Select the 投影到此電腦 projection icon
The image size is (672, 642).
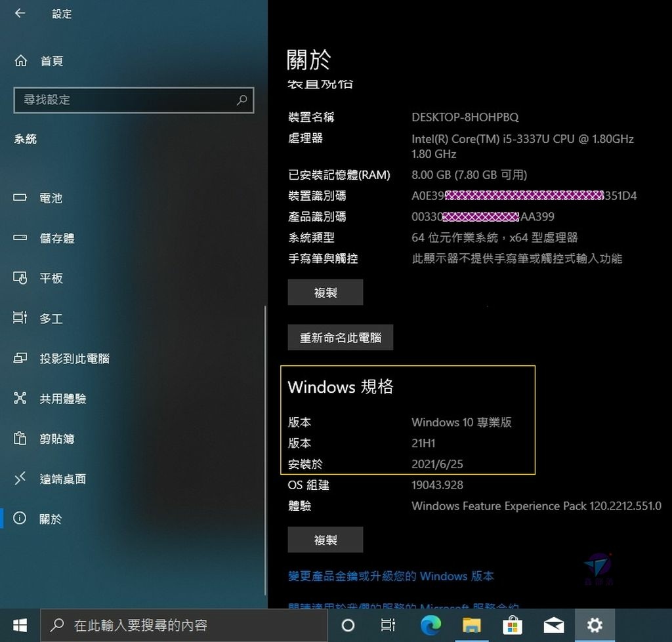click(x=20, y=357)
